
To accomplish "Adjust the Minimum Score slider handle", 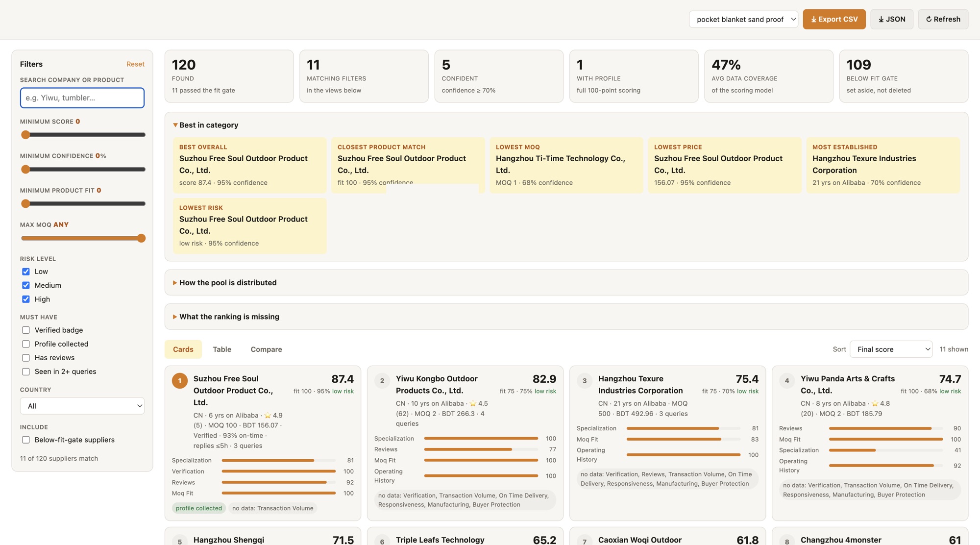I will [x=25, y=135].
